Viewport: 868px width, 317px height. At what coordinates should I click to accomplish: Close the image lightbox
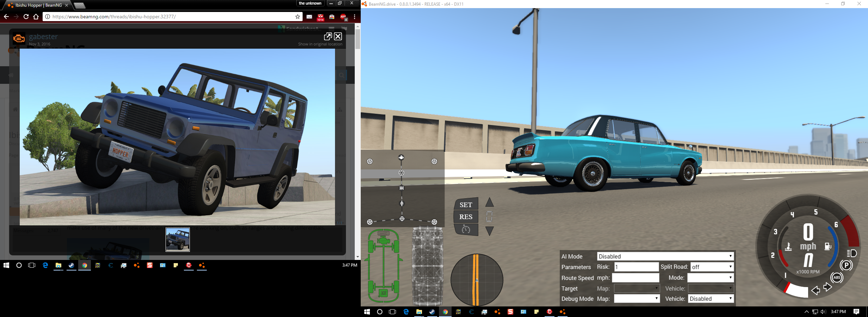pos(338,36)
